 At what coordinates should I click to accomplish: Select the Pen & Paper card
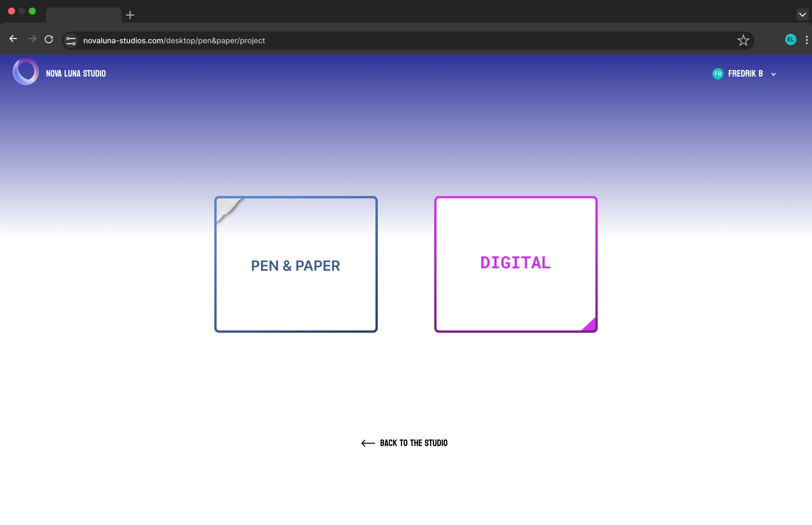(x=295, y=265)
